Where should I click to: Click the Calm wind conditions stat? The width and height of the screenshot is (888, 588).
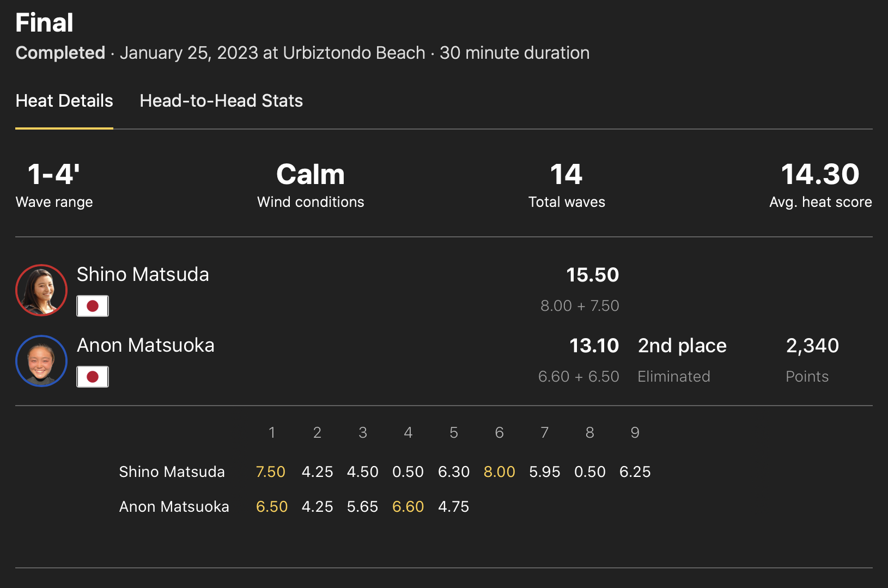coord(311,175)
